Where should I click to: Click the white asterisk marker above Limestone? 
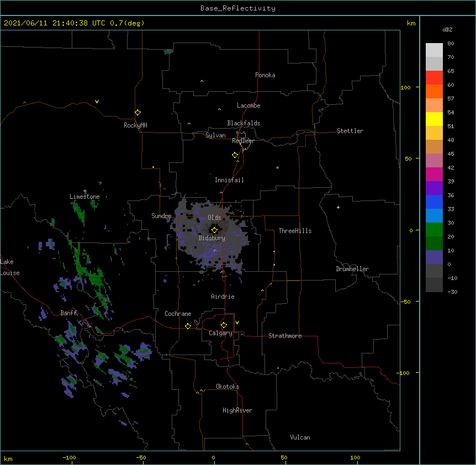pos(85,191)
